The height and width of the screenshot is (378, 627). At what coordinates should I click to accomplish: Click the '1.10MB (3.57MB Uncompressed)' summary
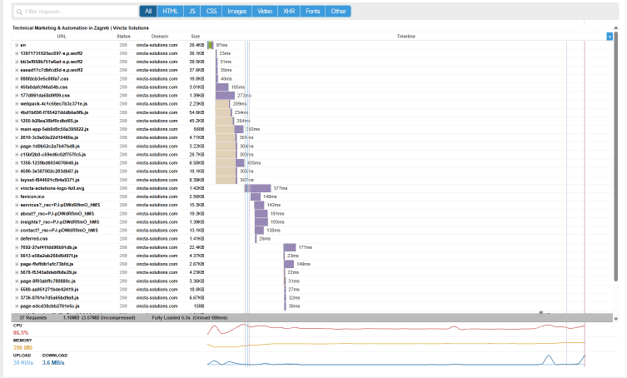point(99,318)
